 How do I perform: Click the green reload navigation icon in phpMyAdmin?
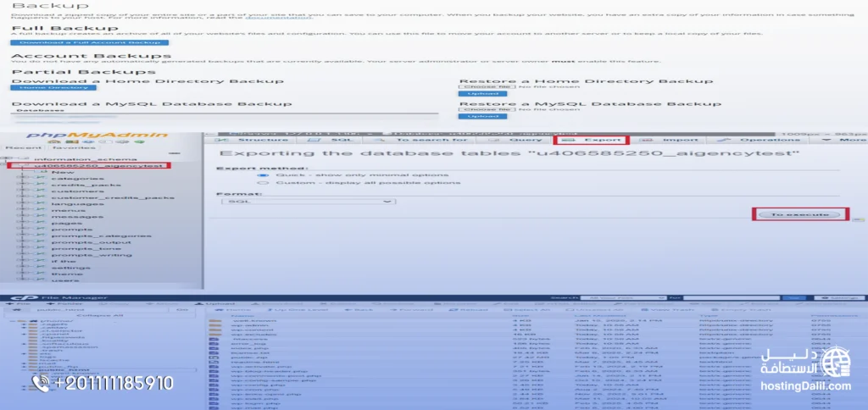[142, 141]
